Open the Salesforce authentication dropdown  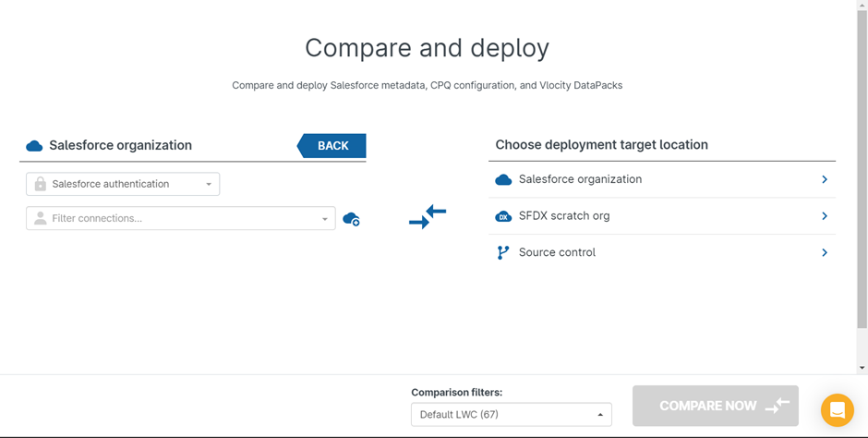coord(123,184)
